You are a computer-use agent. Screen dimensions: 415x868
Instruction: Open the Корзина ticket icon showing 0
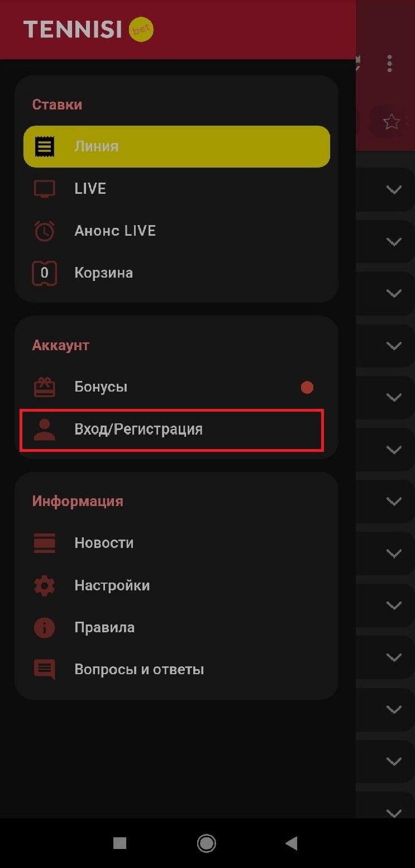[45, 273]
